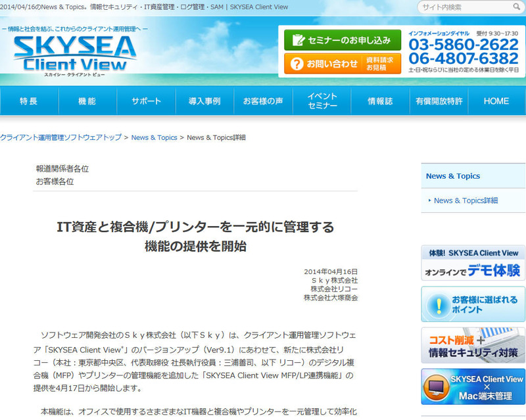Open 有償開放特許 navigation item
526x420 pixels.
pos(439,101)
